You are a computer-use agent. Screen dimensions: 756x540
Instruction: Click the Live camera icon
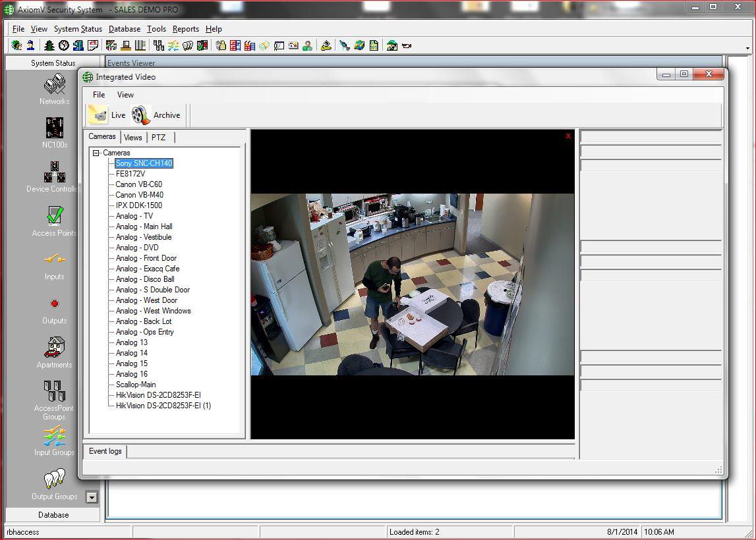point(99,115)
